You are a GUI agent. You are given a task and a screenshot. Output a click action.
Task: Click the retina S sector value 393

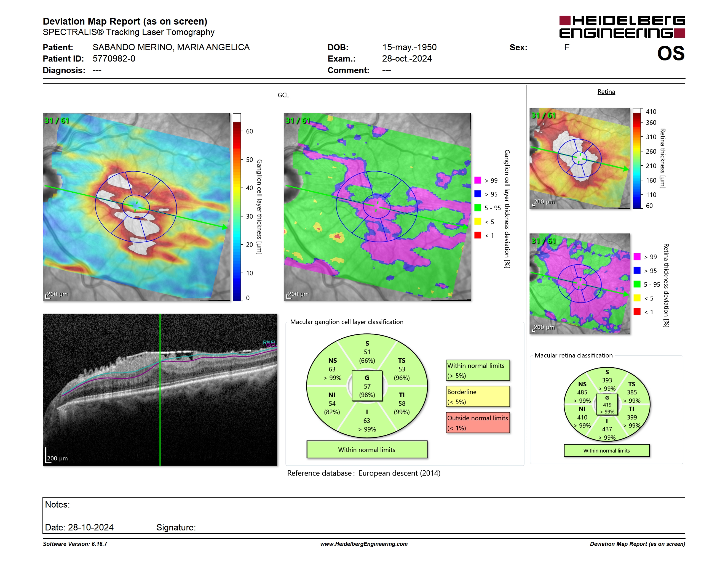(x=607, y=380)
